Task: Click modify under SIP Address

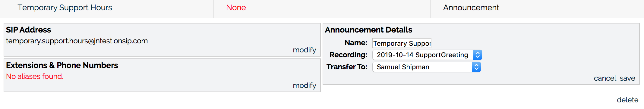Action: pyautogui.click(x=305, y=50)
